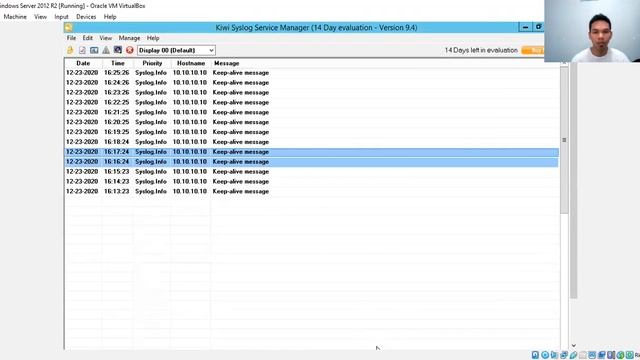
Task: Click the VirtualBox keyboard capture status icon
Action: tap(629, 355)
